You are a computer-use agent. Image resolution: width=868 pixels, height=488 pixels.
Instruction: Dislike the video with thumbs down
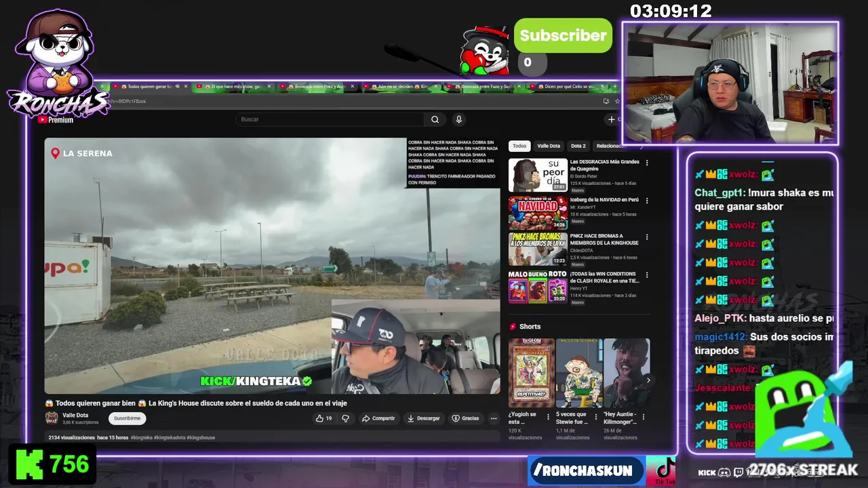(345, 418)
